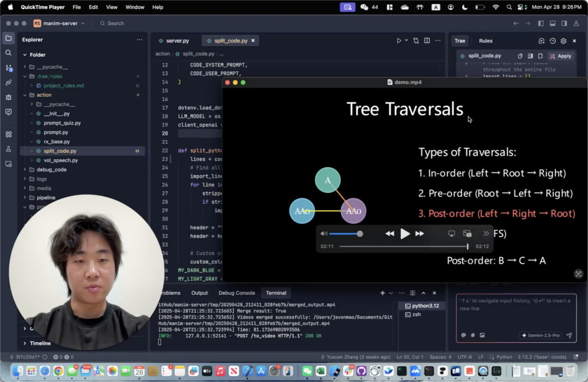Maximize the terminal panel chevron up

tap(424, 293)
